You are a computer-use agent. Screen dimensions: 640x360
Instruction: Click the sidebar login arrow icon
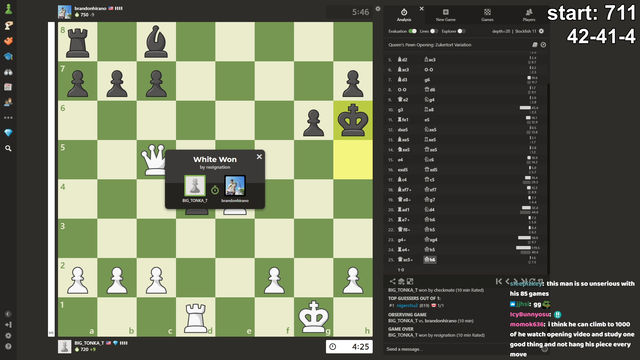click(x=8, y=324)
